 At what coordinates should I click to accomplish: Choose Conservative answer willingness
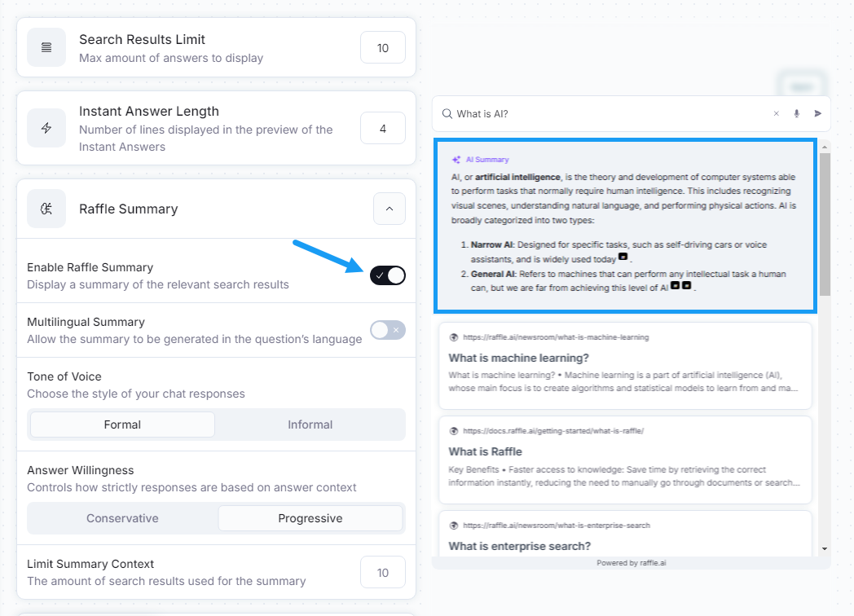(122, 518)
